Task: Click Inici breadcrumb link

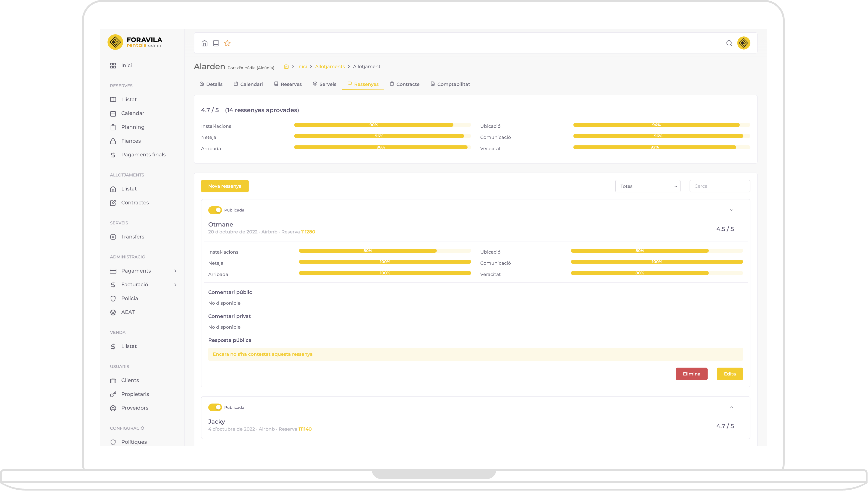Action: (302, 66)
